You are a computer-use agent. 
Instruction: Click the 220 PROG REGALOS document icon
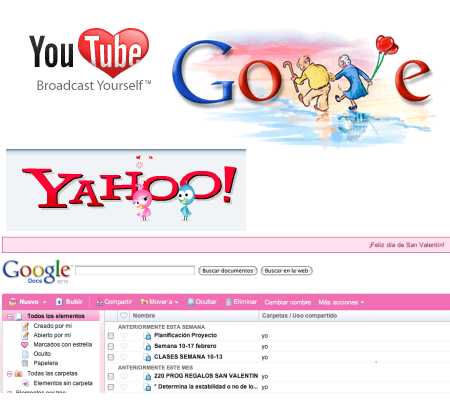[x=147, y=376]
